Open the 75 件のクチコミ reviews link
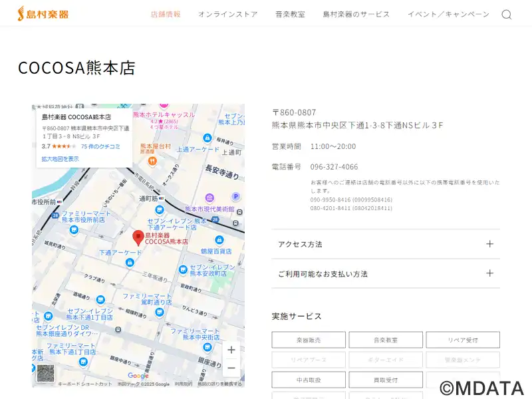The width and height of the screenshot is (532, 399). pos(100,146)
